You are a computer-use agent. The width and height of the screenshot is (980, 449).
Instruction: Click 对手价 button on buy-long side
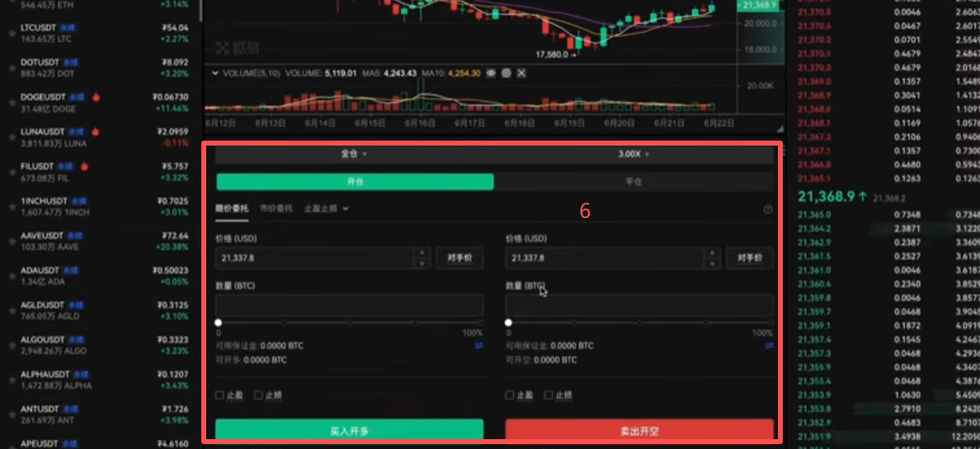[x=460, y=257]
